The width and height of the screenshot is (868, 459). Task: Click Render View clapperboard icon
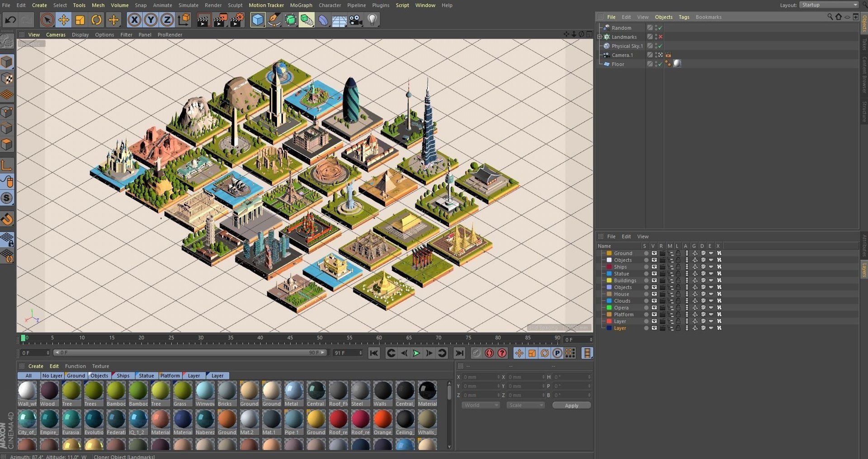pos(203,20)
